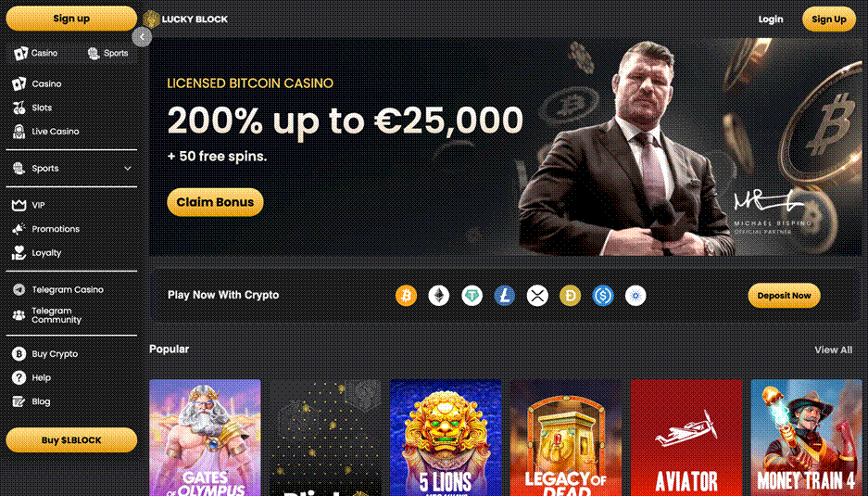Viewport: 868px width, 496px height.
Task: Collapse the sidebar with the arrow button
Action: pos(142,37)
